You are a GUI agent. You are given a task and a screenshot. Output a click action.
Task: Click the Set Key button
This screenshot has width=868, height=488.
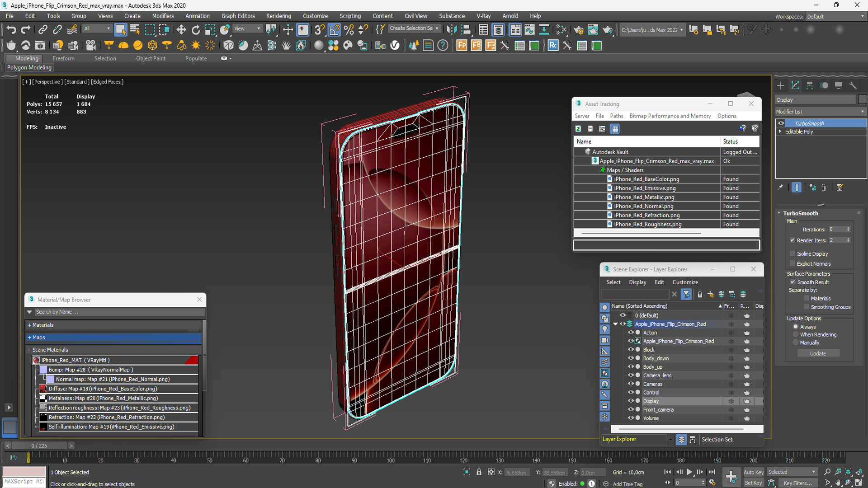pyautogui.click(x=754, y=483)
